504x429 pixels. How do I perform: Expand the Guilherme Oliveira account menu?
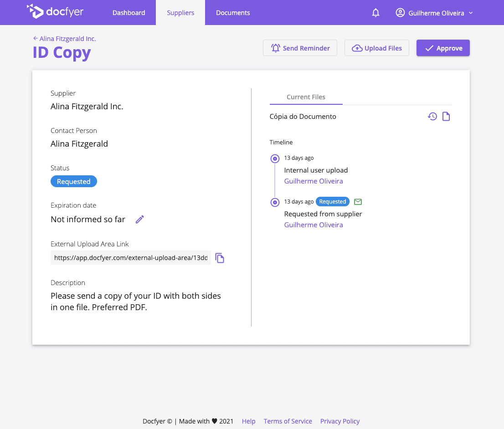[x=471, y=13]
